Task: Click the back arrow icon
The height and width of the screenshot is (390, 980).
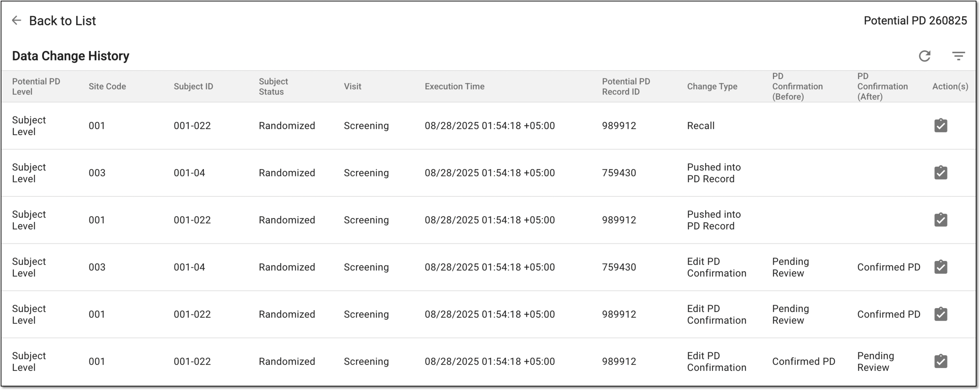Action: pos(16,20)
